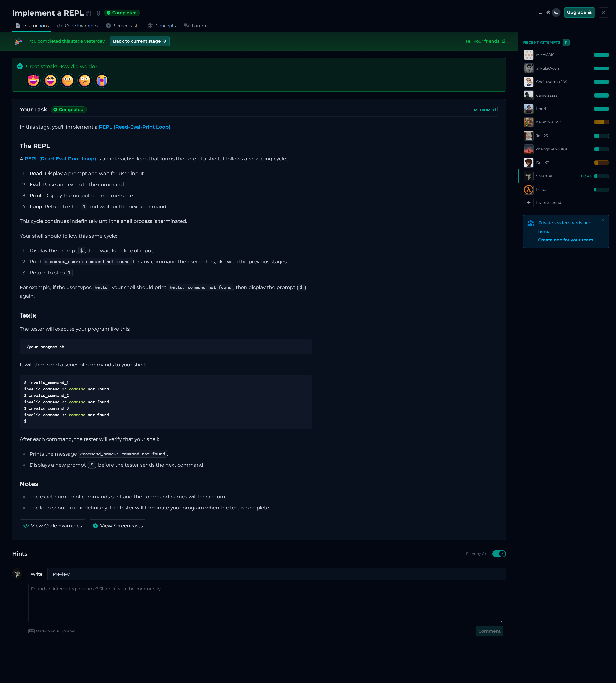The height and width of the screenshot is (683, 616).
Task: Select the dark theme moon icon
Action: click(556, 12)
